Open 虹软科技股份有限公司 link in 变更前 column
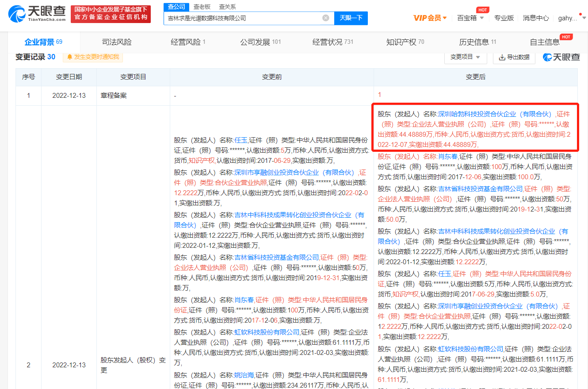 267,332
